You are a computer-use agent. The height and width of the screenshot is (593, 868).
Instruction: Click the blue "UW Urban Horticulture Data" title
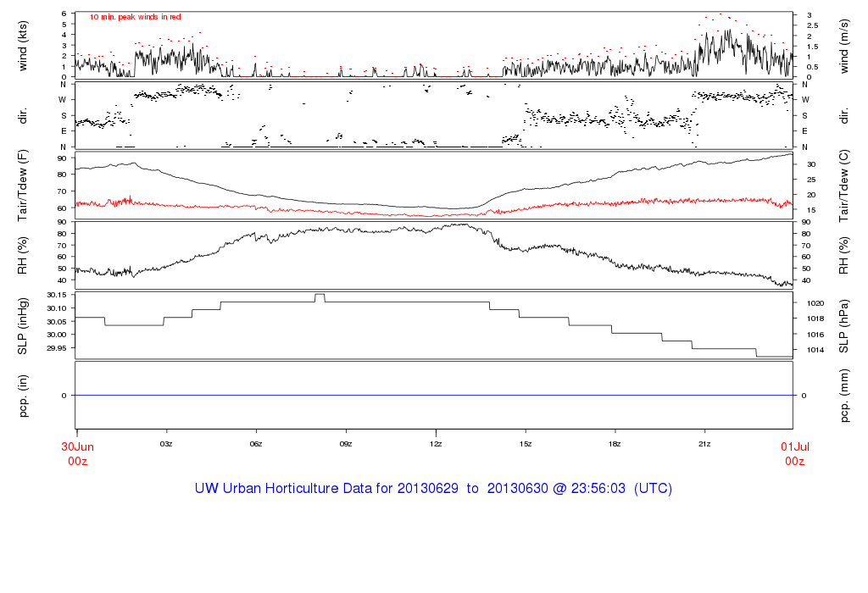pos(294,489)
